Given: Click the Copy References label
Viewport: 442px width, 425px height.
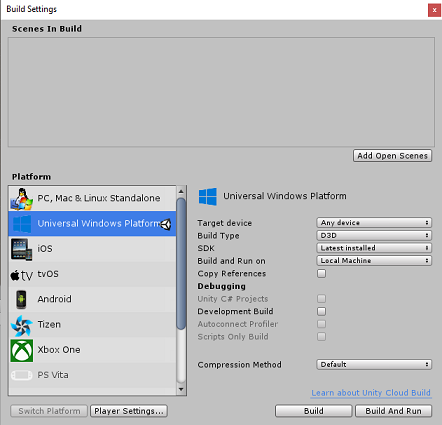Looking at the screenshot, I should [x=232, y=274].
